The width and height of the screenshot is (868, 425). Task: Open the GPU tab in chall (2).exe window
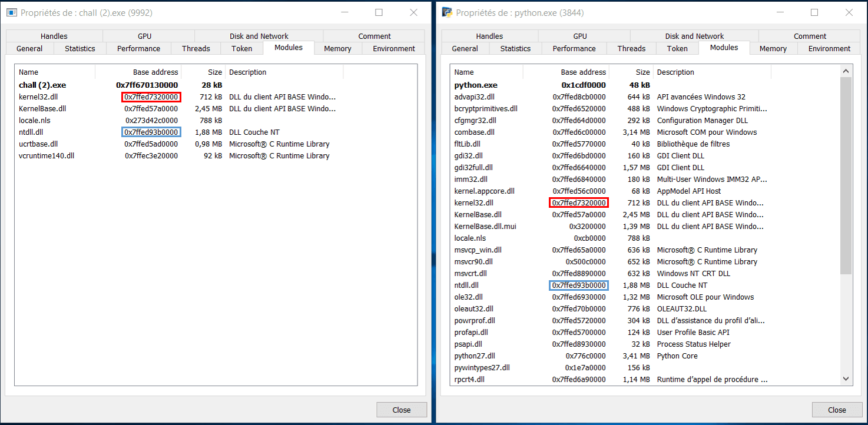coord(144,36)
